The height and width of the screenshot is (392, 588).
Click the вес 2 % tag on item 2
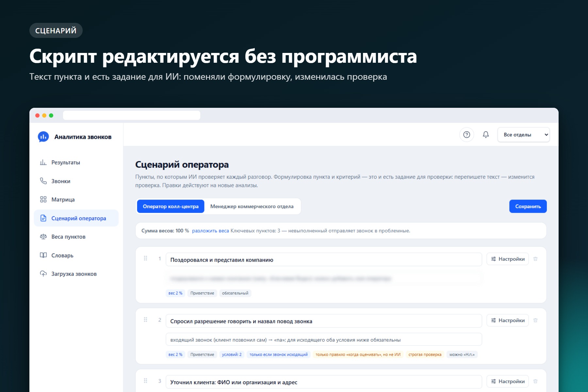tap(175, 355)
